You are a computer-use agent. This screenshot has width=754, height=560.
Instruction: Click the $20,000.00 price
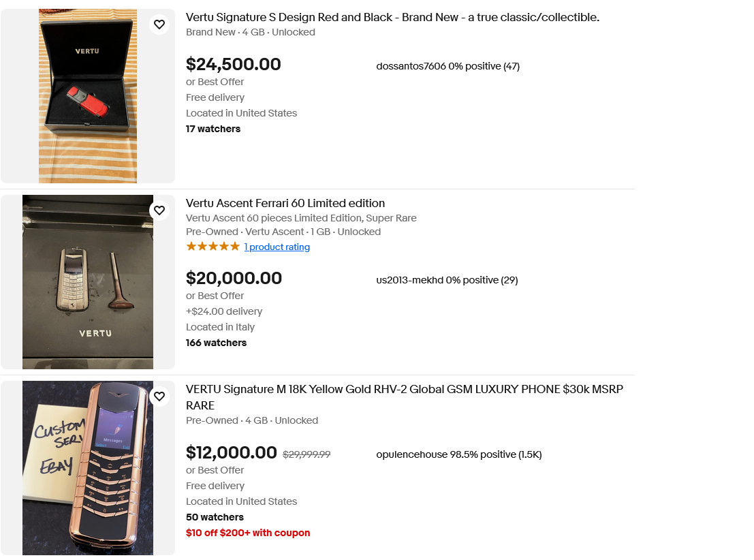(x=234, y=279)
